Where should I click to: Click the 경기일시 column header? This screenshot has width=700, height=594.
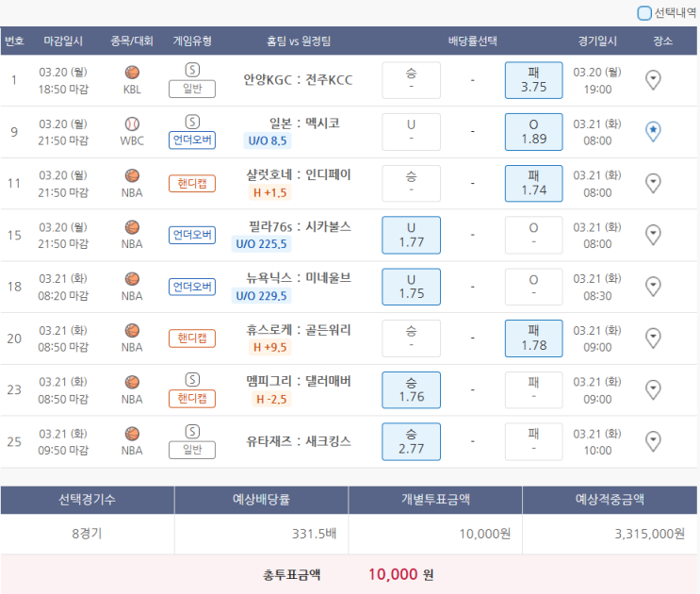(597, 41)
